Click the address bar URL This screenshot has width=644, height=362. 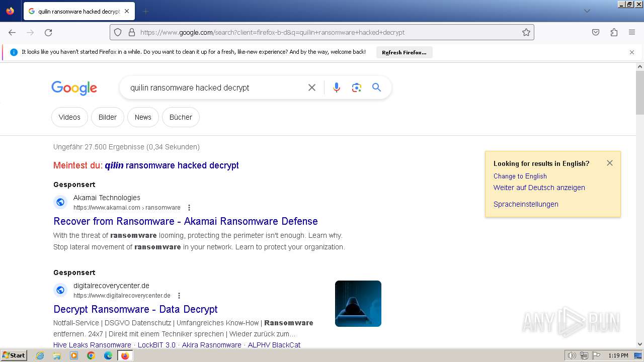click(272, 32)
